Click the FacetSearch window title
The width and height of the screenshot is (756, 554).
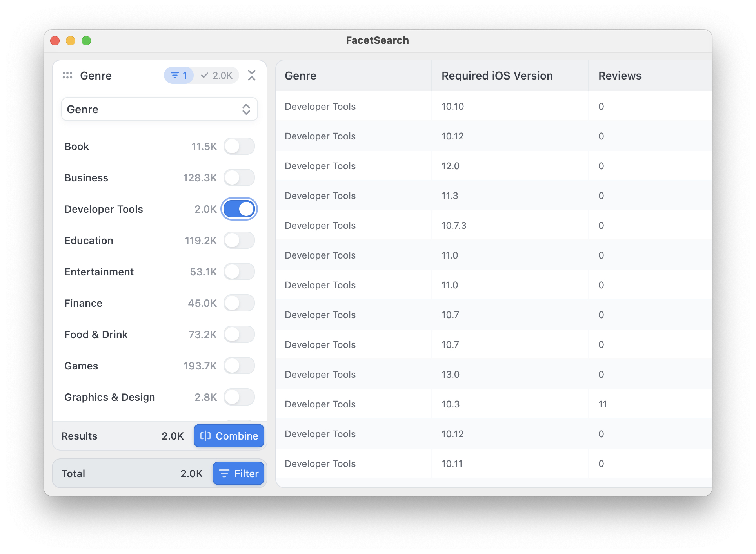[x=378, y=40]
